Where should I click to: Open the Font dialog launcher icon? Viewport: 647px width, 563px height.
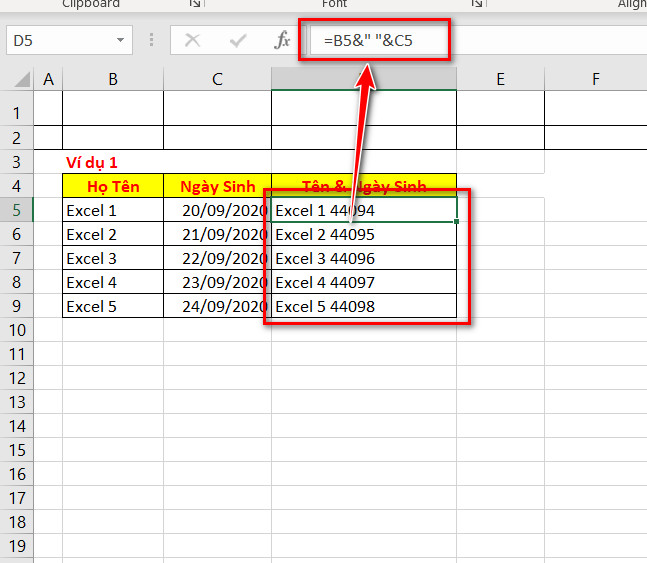click(477, 3)
